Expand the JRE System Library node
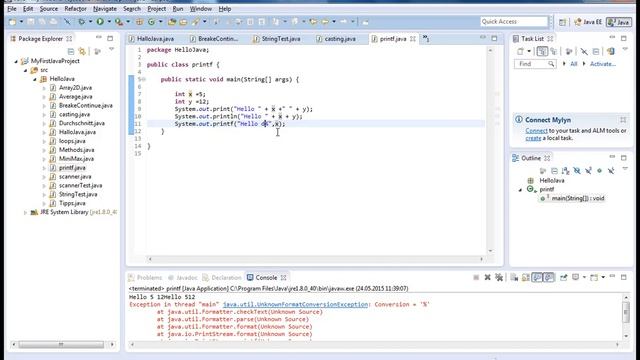The height and width of the screenshot is (360, 640). coord(25,213)
